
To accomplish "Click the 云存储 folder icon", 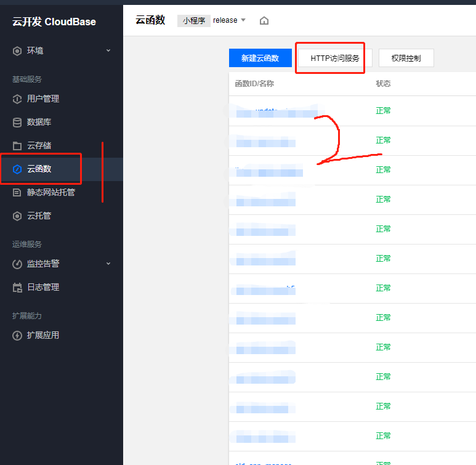I will coord(17,146).
